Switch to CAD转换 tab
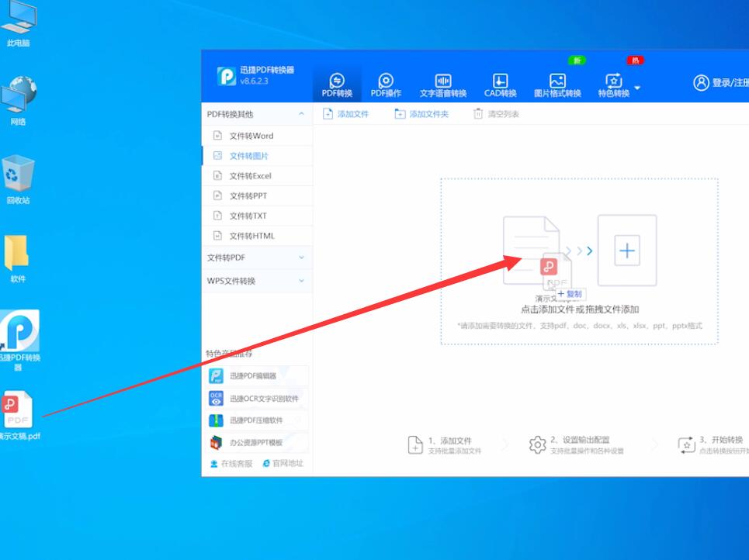Viewport: 749px width, 560px height. pos(500,85)
